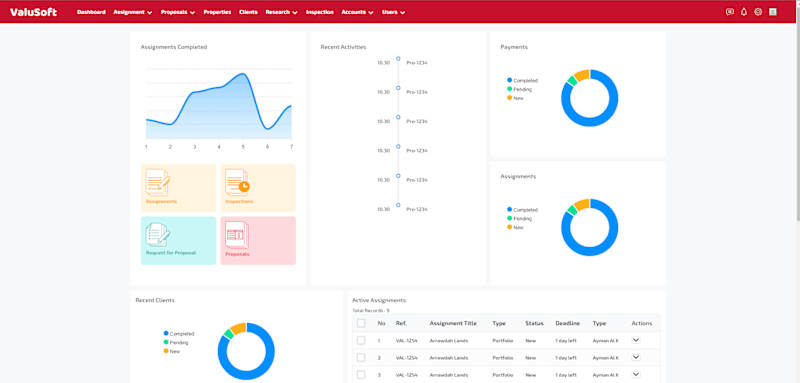Open the messages chat icon
Image resolution: width=800 pixels, height=383 pixels.
(x=730, y=12)
